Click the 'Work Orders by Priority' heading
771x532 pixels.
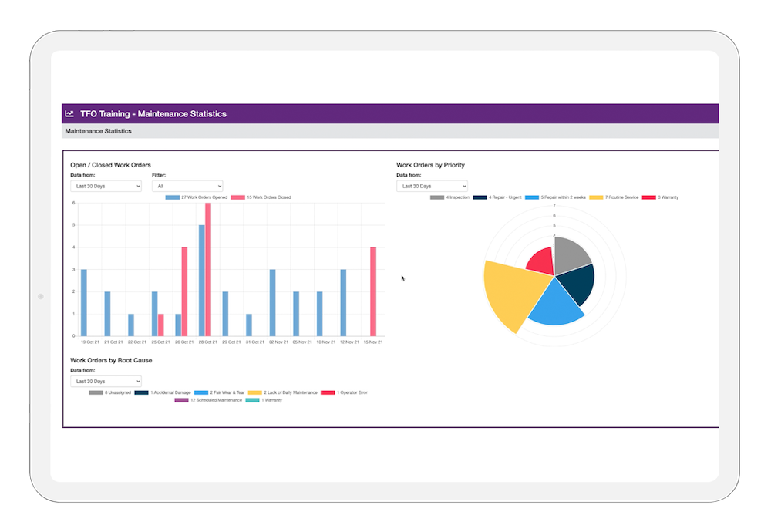pyautogui.click(x=430, y=165)
